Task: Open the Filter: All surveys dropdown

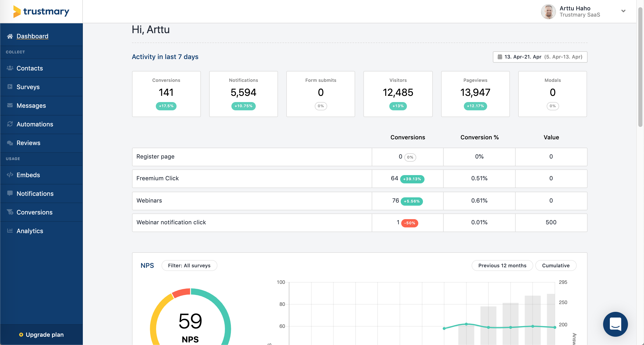Action: (x=189, y=265)
